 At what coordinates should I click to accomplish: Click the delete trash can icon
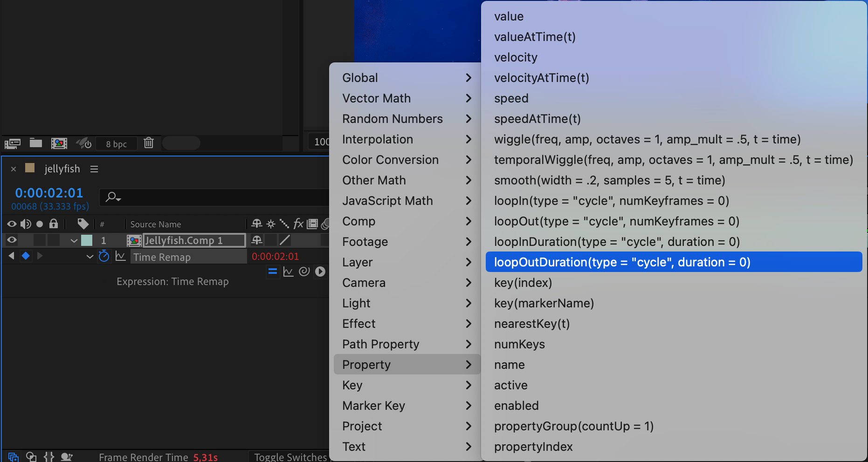[149, 143]
